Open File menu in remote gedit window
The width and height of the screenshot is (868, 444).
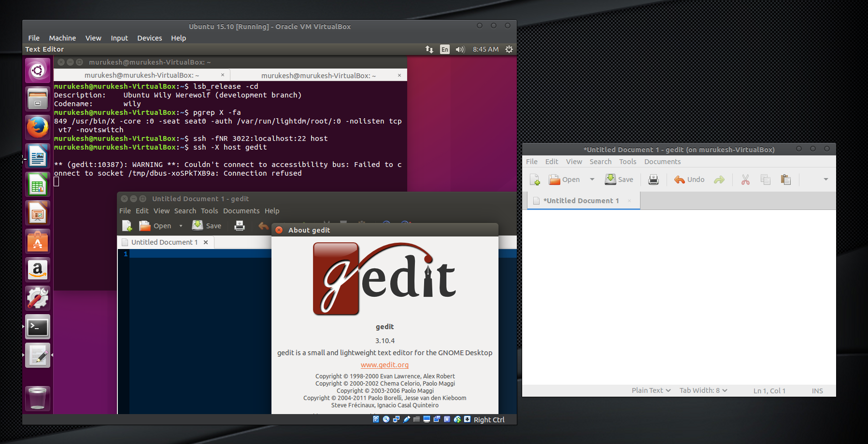[532, 162]
